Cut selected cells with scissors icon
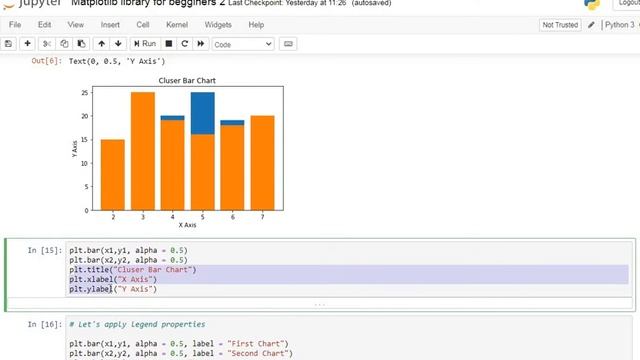The width and height of the screenshot is (640, 360). point(47,44)
